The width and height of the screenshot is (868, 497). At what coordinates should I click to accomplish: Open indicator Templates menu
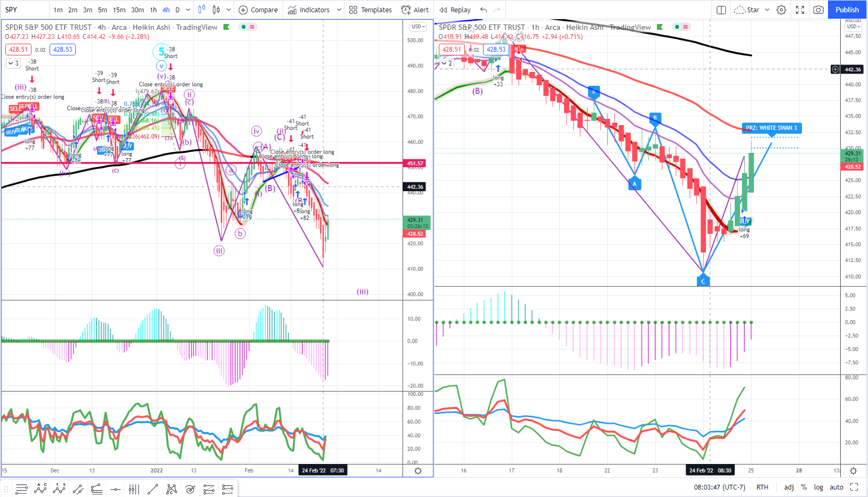(x=371, y=10)
